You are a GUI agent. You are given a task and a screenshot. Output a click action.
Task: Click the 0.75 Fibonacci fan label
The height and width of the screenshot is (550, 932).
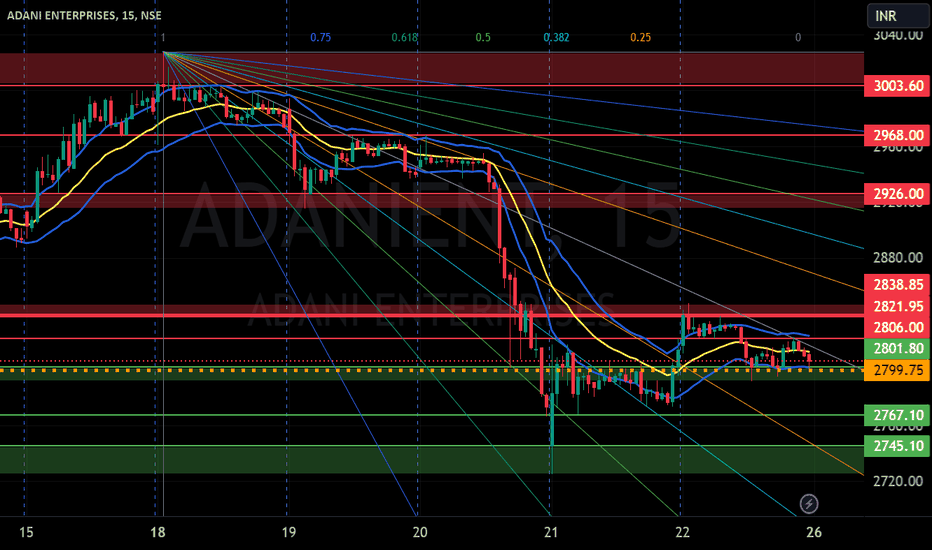click(x=320, y=37)
